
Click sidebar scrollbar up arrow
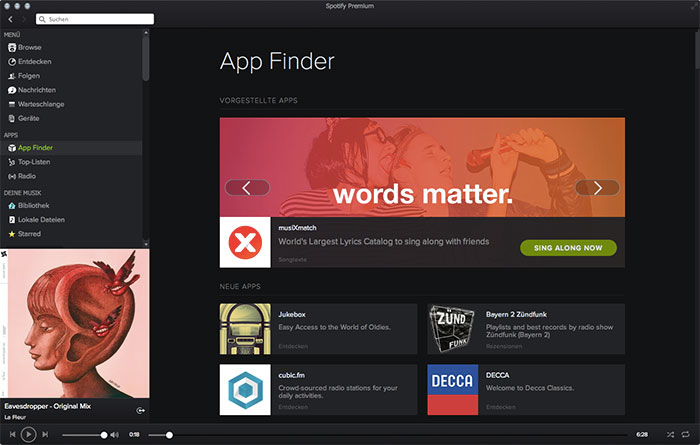[x=146, y=32]
